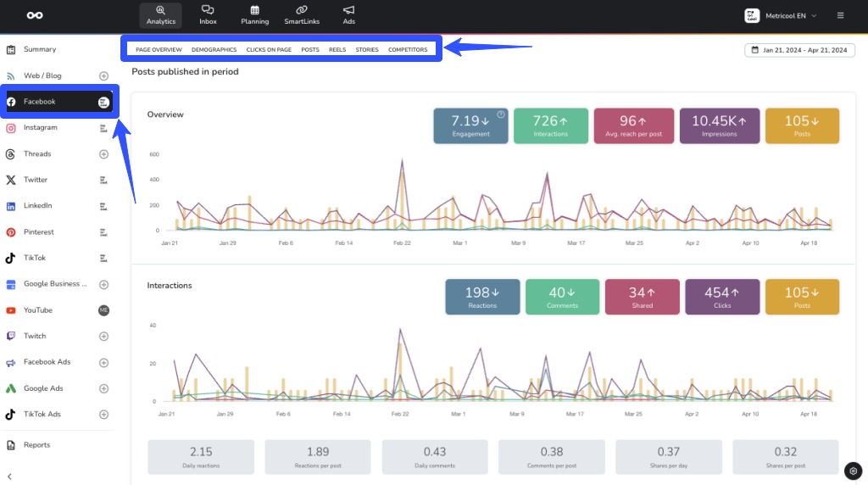Collapse the left sidebar with chevron
The height and width of the screenshot is (485, 868).
(10, 477)
